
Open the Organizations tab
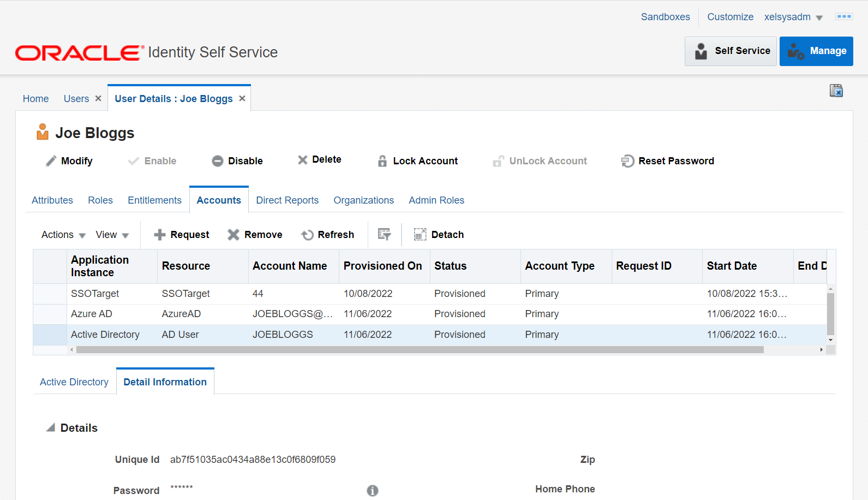click(x=363, y=200)
